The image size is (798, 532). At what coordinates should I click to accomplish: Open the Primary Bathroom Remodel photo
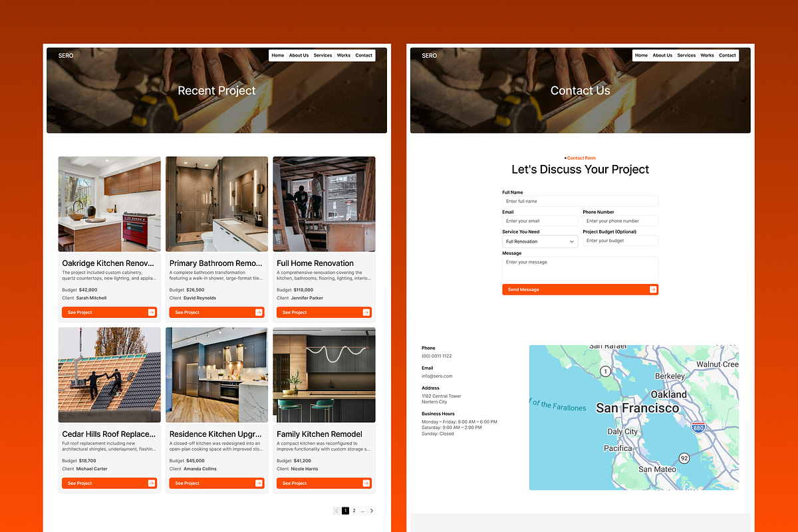217,204
